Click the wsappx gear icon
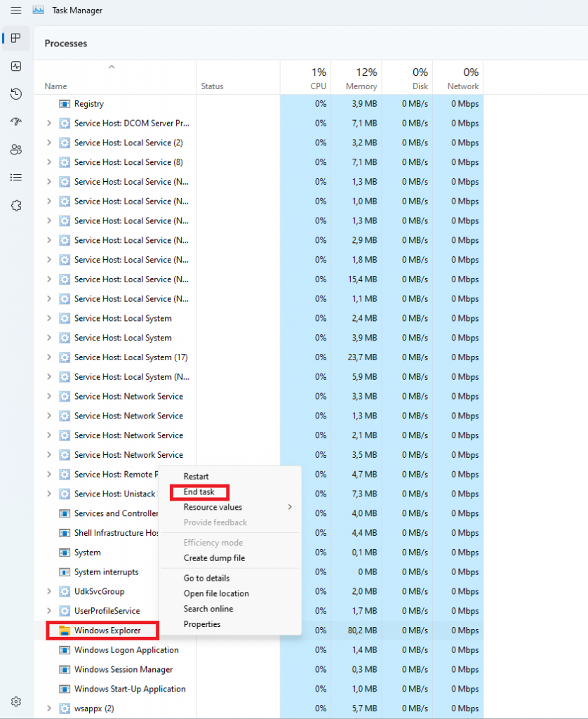The height and width of the screenshot is (719, 588). pyautogui.click(x=65, y=708)
